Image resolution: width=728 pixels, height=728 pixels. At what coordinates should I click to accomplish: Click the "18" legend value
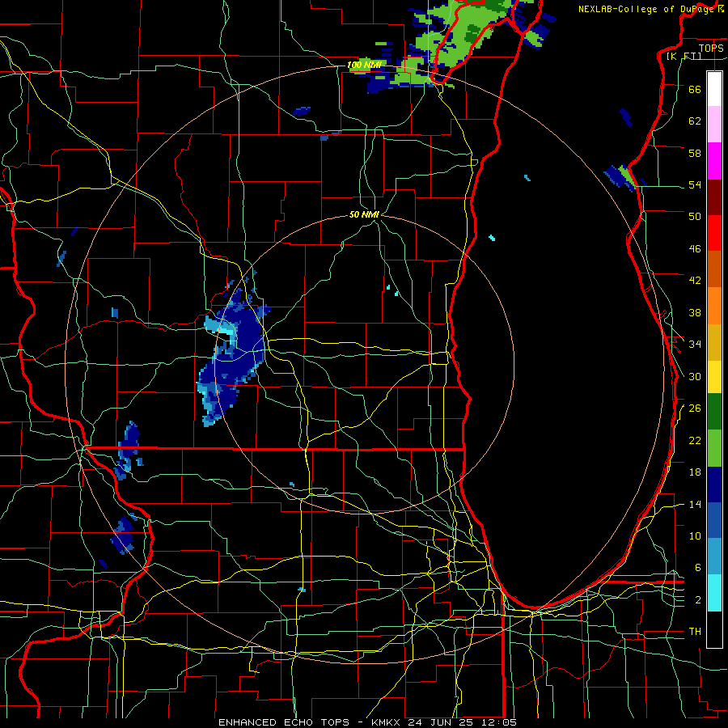click(695, 472)
